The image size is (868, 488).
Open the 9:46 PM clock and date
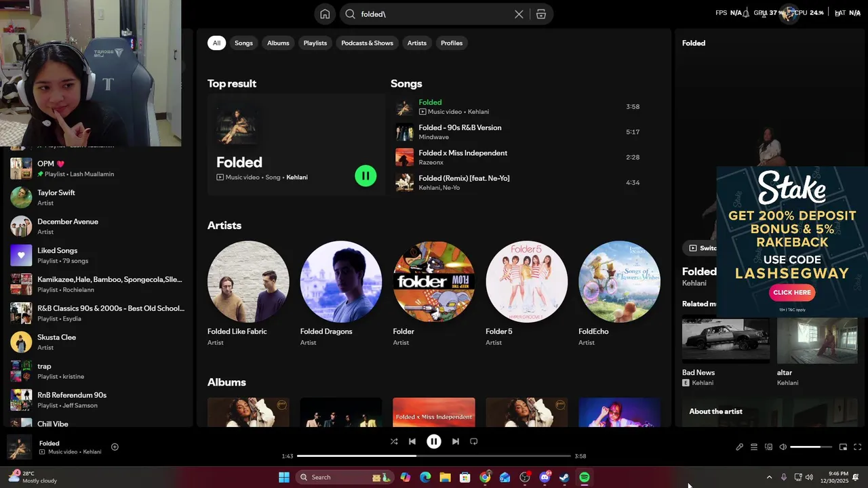[x=838, y=477]
